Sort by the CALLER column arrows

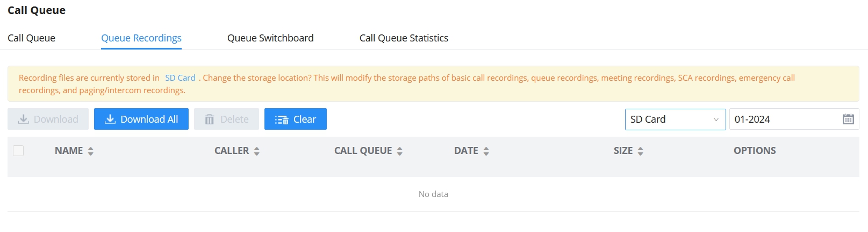[x=257, y=151]
